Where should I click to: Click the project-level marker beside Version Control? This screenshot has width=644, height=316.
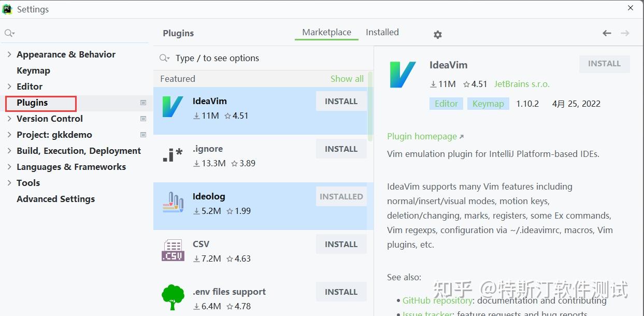[x=144, y=119]
